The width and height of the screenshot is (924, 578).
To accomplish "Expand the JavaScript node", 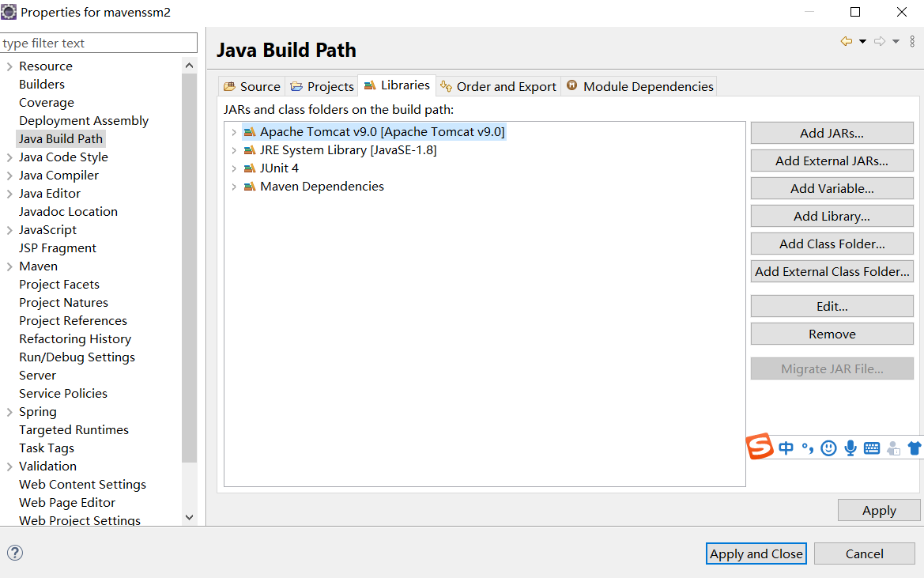I will click(x=9, y=230).
